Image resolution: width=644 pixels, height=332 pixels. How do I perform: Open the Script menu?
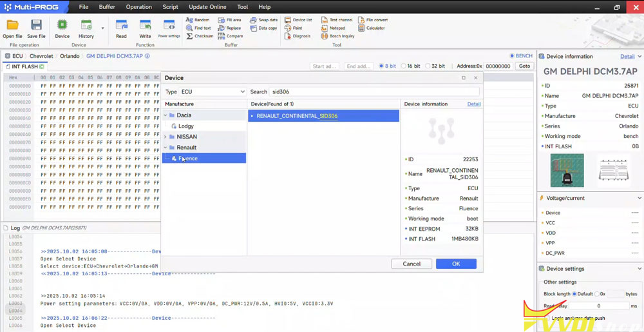170,6
